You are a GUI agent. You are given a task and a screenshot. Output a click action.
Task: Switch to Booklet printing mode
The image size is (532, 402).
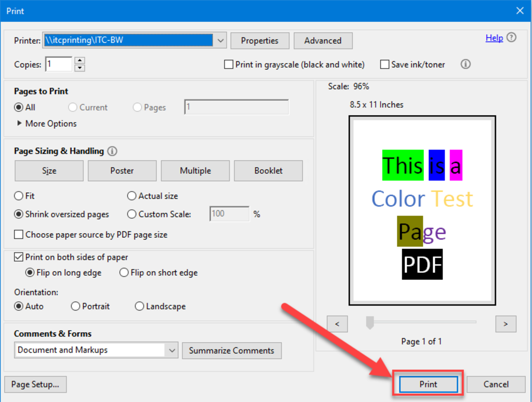pyautogui.click(x=268, y=170)
